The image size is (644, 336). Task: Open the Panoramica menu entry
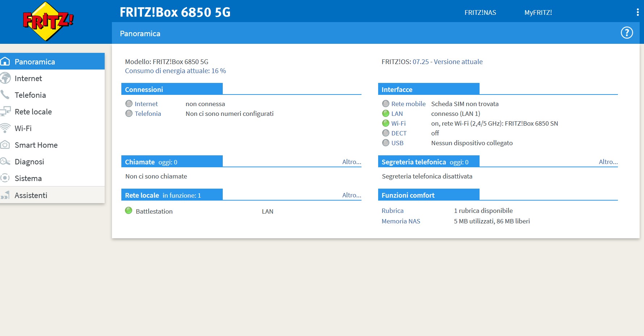[x=52, y=62]
